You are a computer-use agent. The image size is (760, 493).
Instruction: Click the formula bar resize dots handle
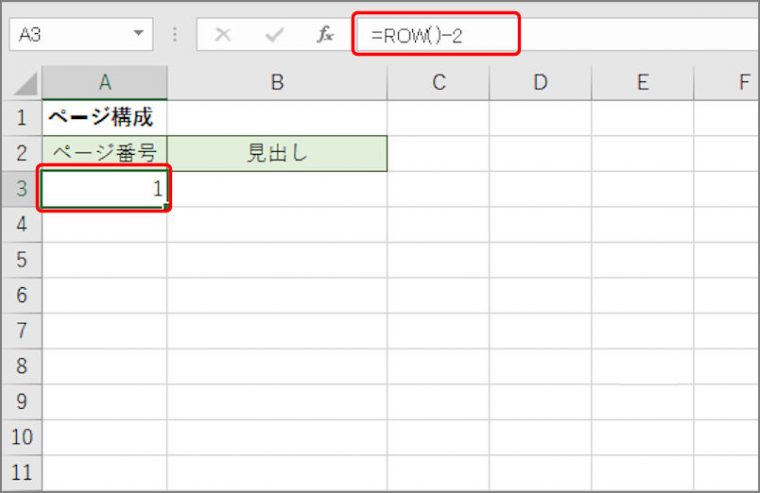tap(174, 34)
